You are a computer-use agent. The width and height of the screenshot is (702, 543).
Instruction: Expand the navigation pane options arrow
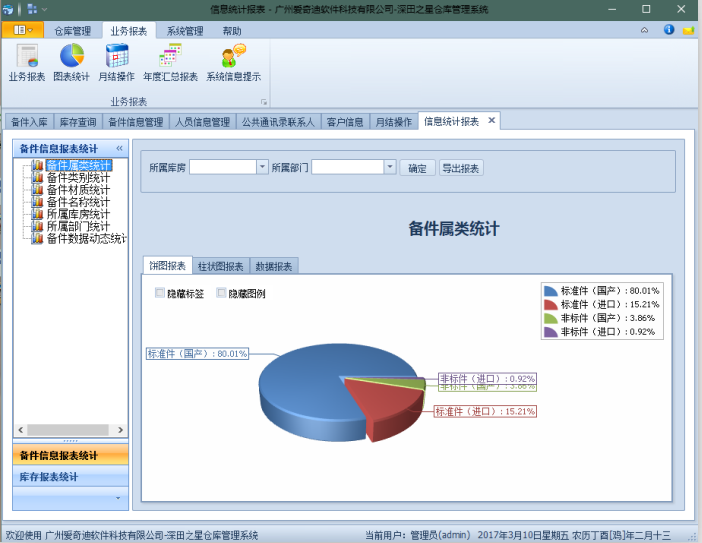tap(118, 498)
